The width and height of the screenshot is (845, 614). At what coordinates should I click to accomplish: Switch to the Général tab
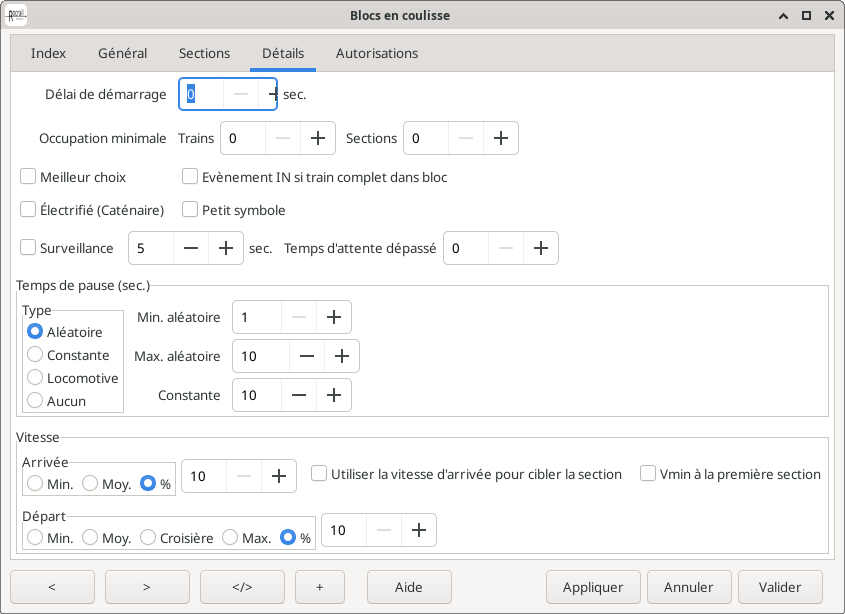(x=123, y=53)
